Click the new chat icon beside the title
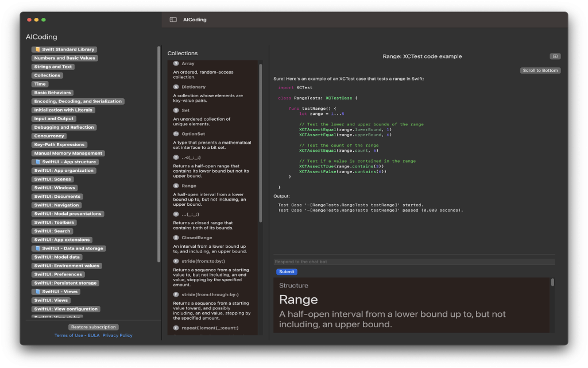The width and height of the screenshot is (588, 368). point(555,56)
